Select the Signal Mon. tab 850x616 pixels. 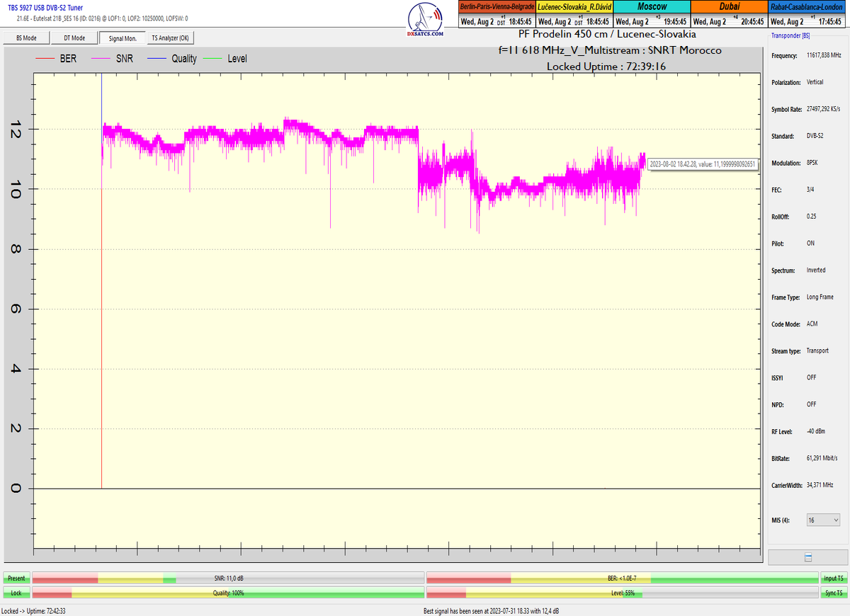[x=122, y=38]
